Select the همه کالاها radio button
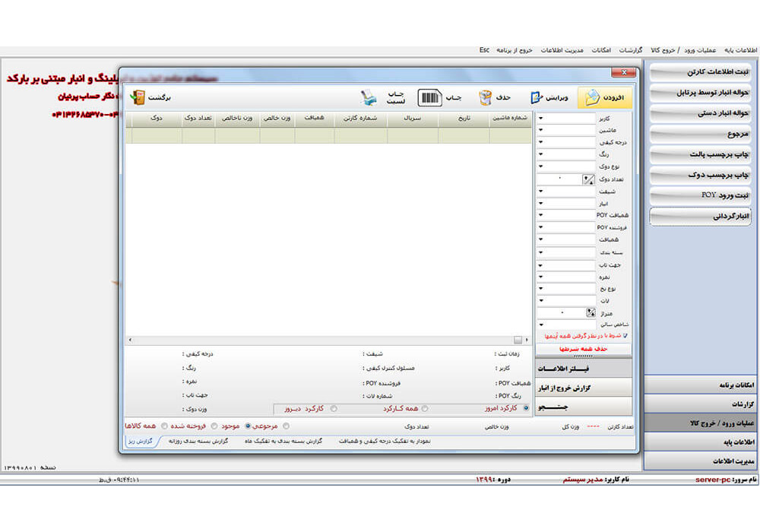This screenshot has height=532, width=760. click(164, 426)
